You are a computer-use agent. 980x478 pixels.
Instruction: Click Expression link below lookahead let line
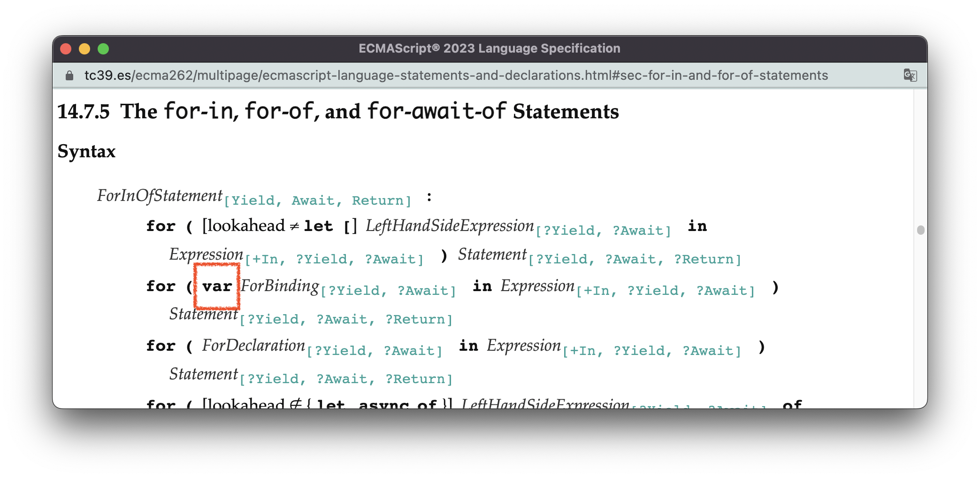click(206, 254)
